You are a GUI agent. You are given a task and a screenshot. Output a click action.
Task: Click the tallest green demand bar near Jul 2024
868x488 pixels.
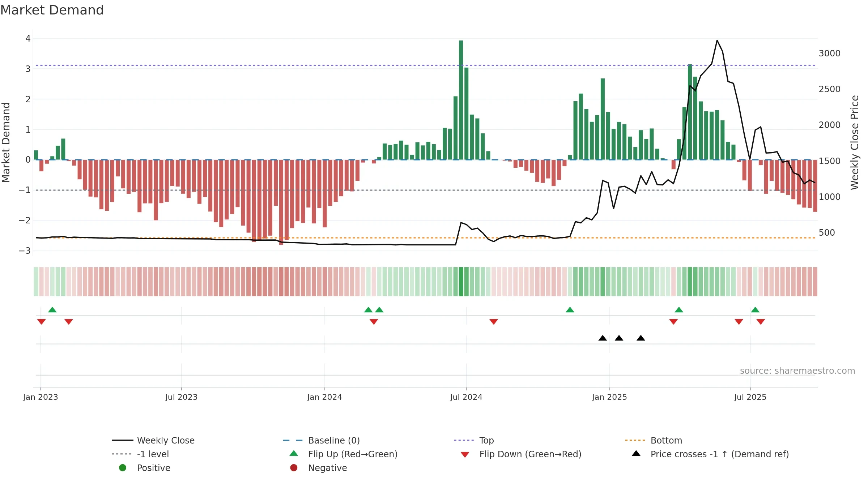(x=461, y=100)
